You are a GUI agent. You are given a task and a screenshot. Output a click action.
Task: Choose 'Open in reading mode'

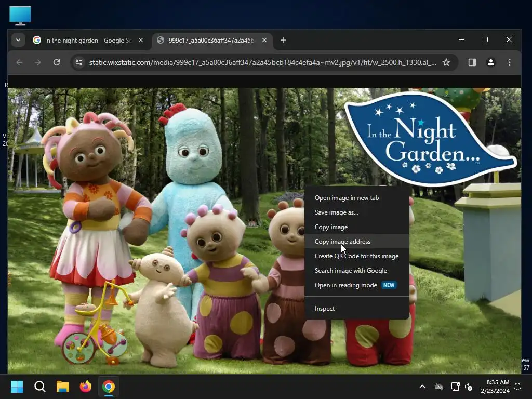click(356, 285)
